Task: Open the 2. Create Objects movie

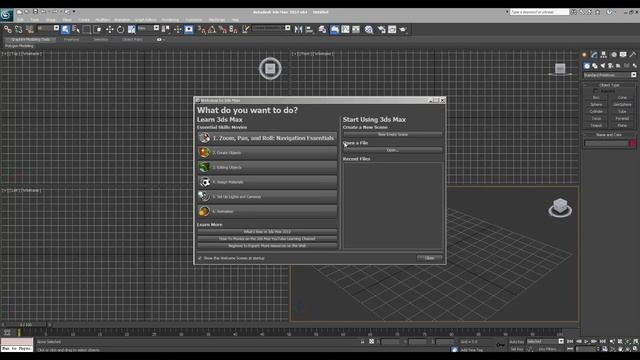Action: (x=267, y=153)
